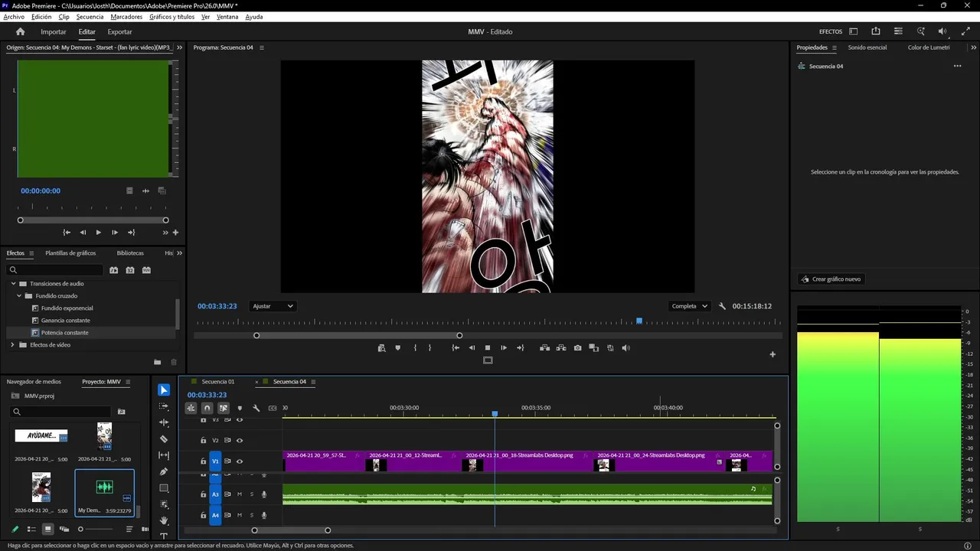Image resolution: width=980 pixels, height=551 pixels.
Task: Select the Selection tool arrow
Action: [x=164, y=390]
